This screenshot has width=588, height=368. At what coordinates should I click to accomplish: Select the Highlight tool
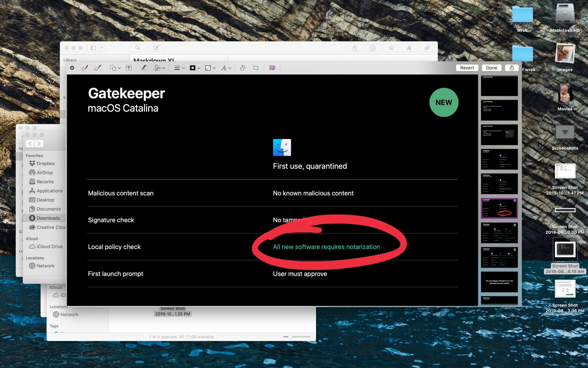tap(144, 67)
